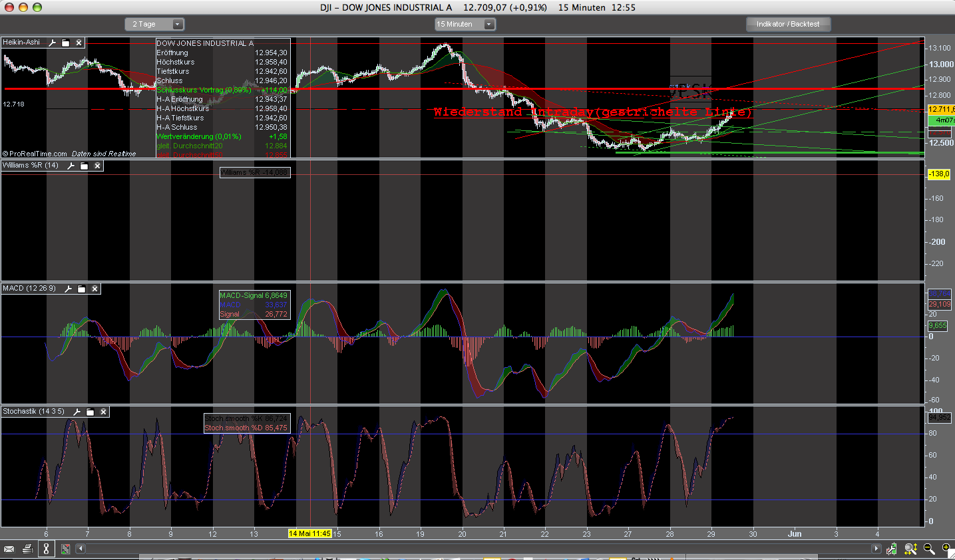Toggle the Heikin-Ashi panel window icon
Screen dimensions: 955x560
coord(66,43)
